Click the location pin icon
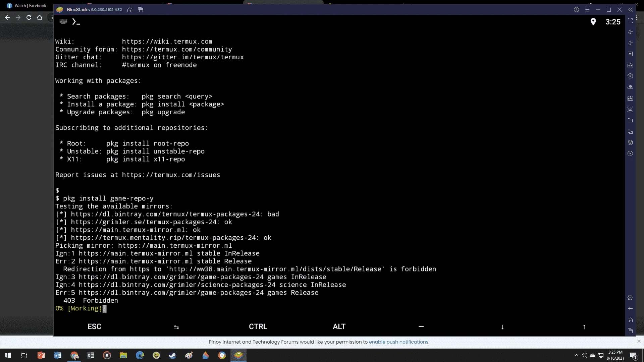 coord(593,22)
